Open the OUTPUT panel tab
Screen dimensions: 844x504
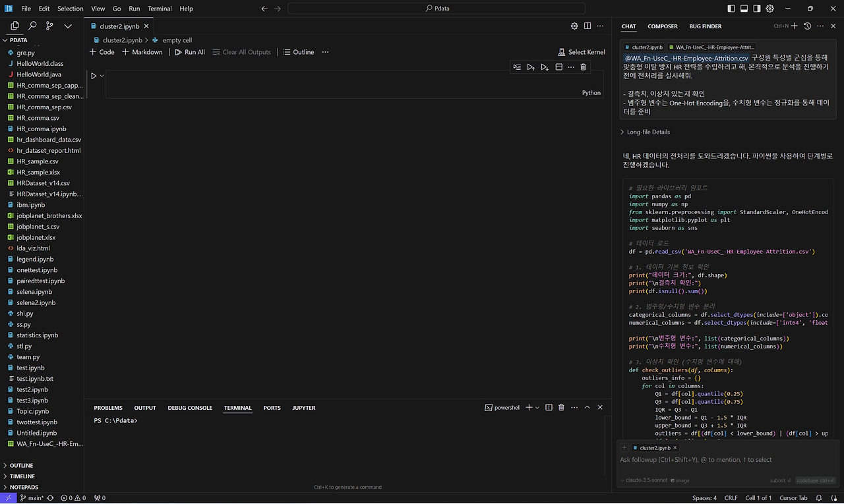[x=145, y=408]
